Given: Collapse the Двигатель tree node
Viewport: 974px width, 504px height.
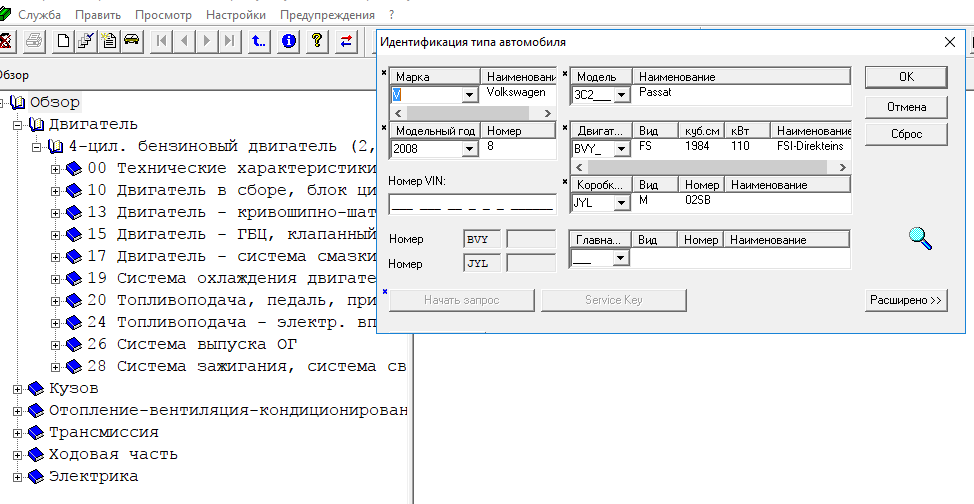Looking at the screenshot, I should pyautogui.click(x=17, y=124).
